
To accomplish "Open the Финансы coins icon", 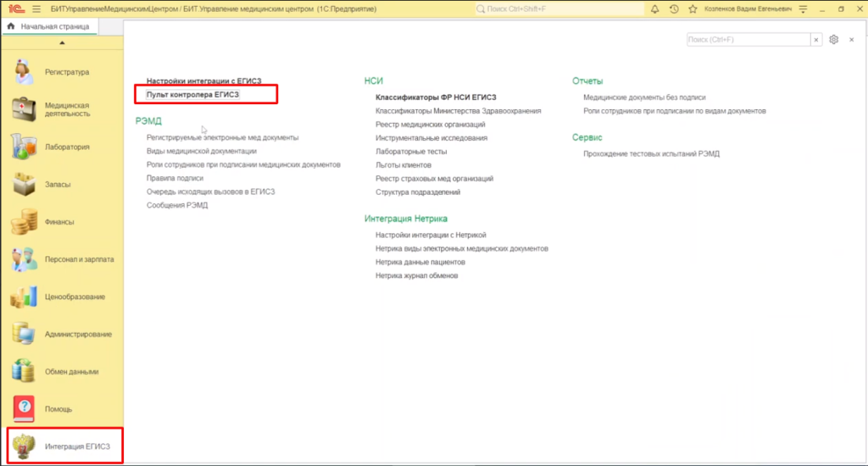I will [x=23, y=222].
